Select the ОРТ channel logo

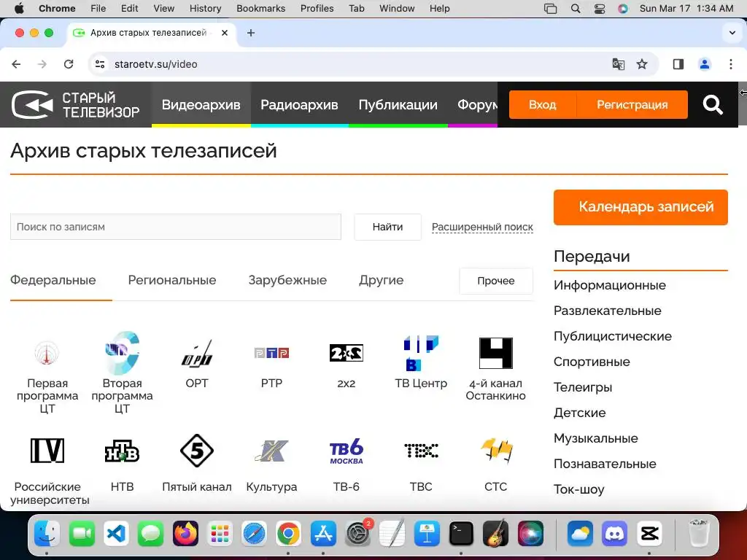pyautogui.click(x=197, y=353)
